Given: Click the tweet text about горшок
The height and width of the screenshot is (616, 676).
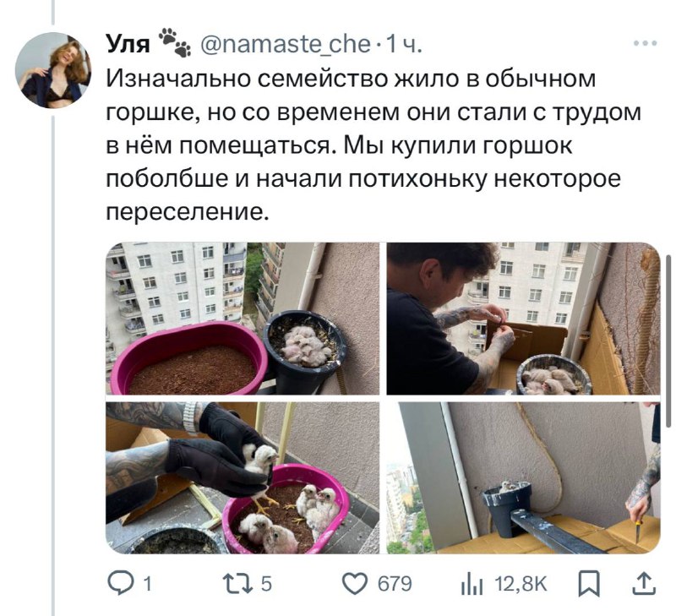Looking at the screenshot, I should coord(373,145).
